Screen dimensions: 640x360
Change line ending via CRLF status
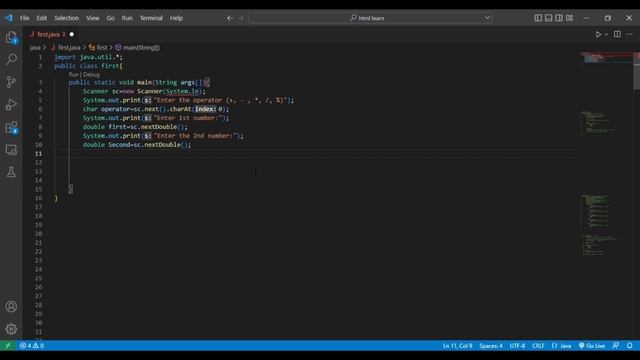(538, 346)
